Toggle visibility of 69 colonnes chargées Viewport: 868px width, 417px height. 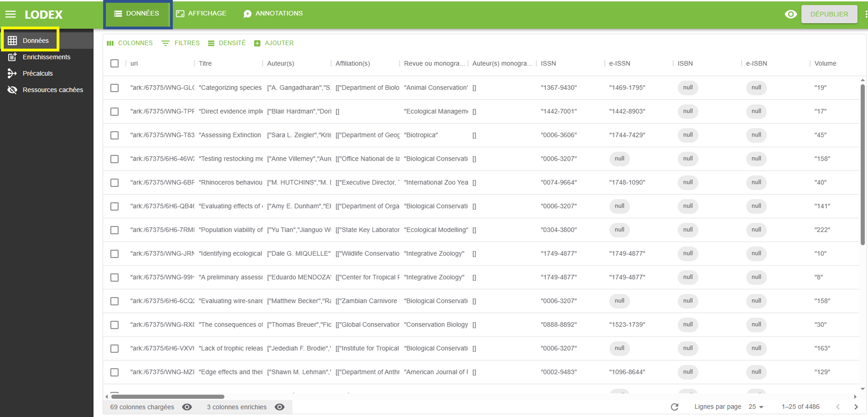(187, 407)
